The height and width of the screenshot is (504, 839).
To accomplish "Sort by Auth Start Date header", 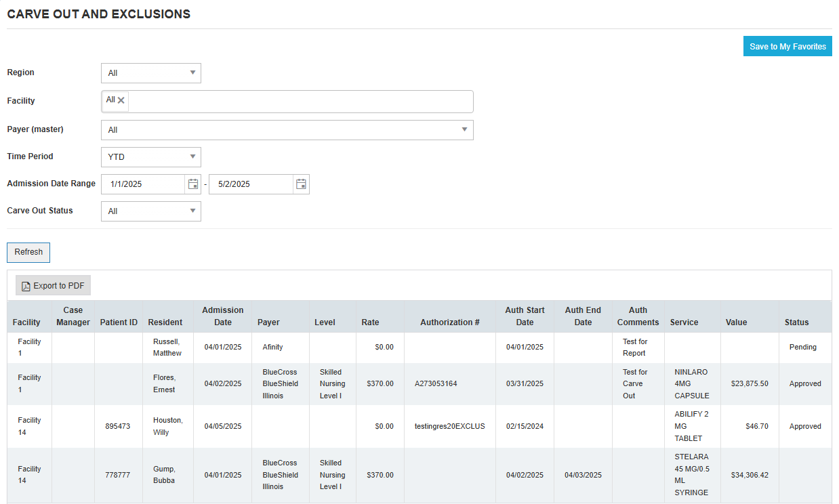I will coord(525,316).
